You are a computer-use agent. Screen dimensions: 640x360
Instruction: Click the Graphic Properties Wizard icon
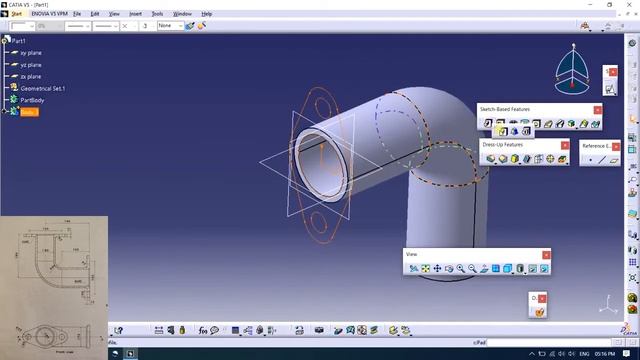tap(202, 26)
